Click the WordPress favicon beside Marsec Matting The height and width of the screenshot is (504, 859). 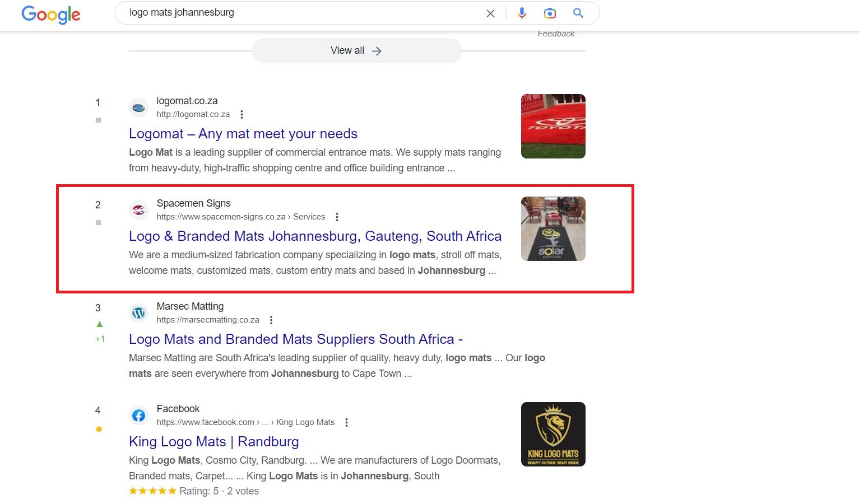tap(138, 312)
